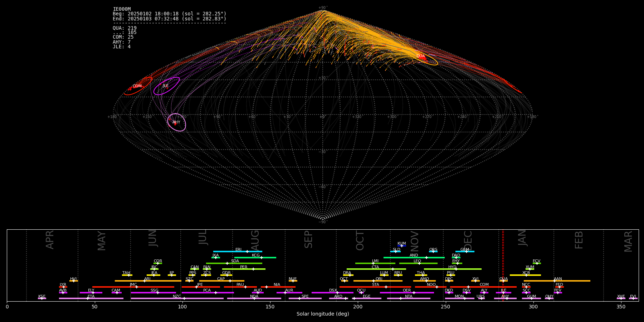Click the KCG green shower bar
This screenshot has width=644, height=322.
(255, 257)
